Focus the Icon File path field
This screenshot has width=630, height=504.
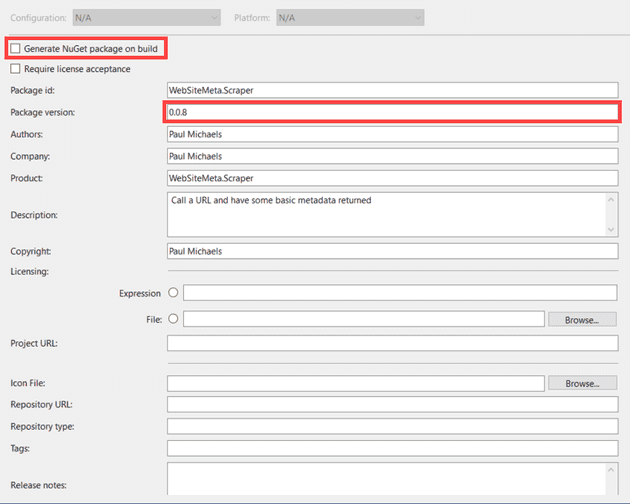pyautogui.click(x=356, y=383)
